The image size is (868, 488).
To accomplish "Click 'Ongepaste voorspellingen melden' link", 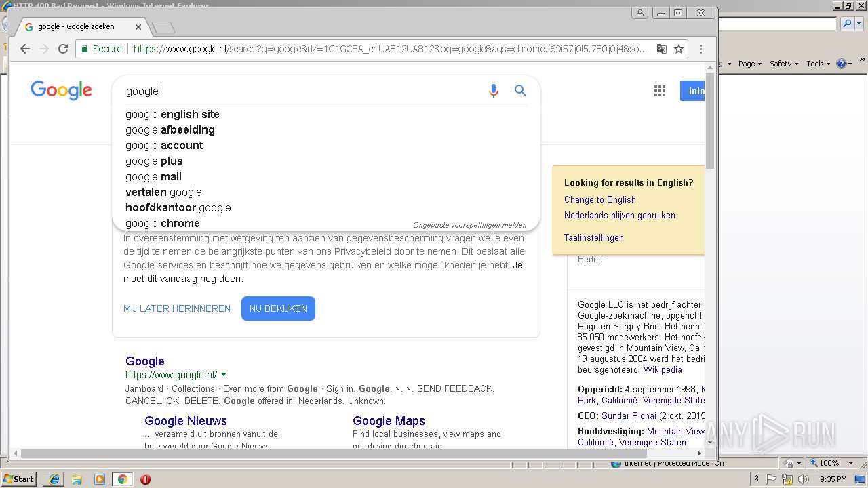I will (x=469, y=225).
